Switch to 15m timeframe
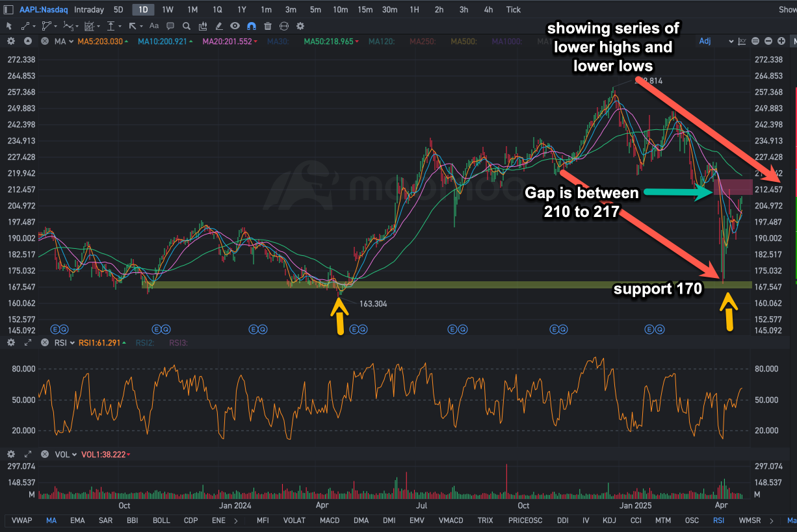This screenshot has height=532, width=797. click(365, 10)
